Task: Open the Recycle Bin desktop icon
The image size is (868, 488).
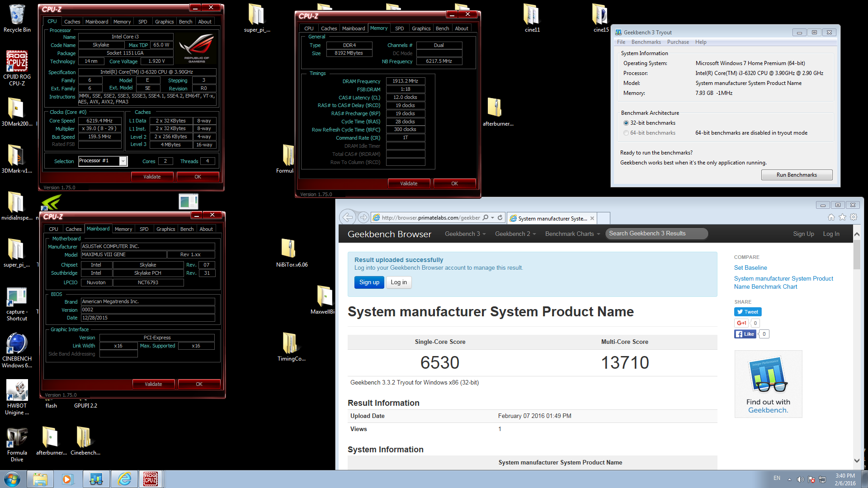Action: (x=17, y=18)
